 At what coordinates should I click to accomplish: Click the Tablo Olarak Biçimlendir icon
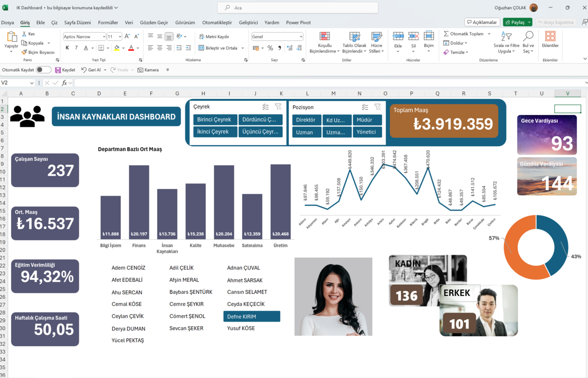pyautogui.click(x=354, y=37)
